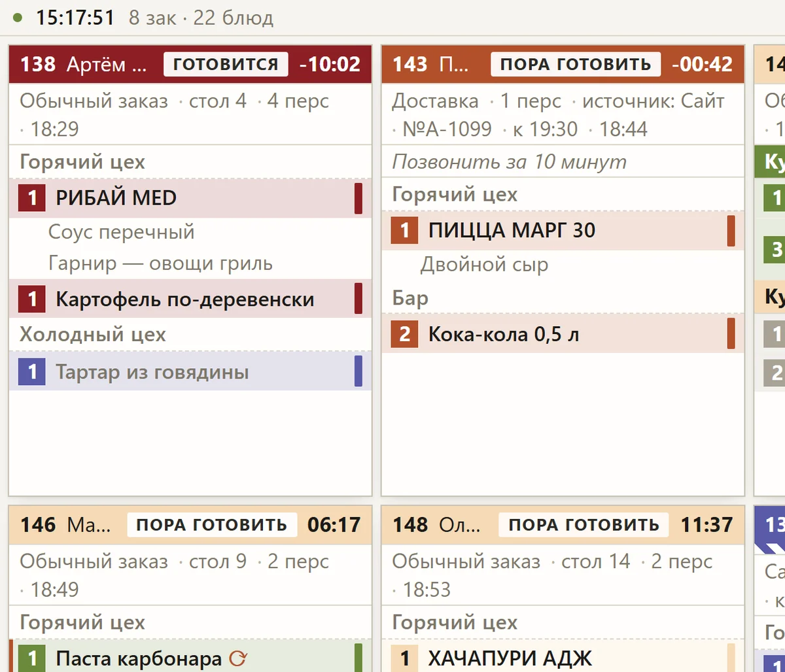Click the 11:37 timer on order 148
Screen dimensions: 785x672
click(706, 524)
